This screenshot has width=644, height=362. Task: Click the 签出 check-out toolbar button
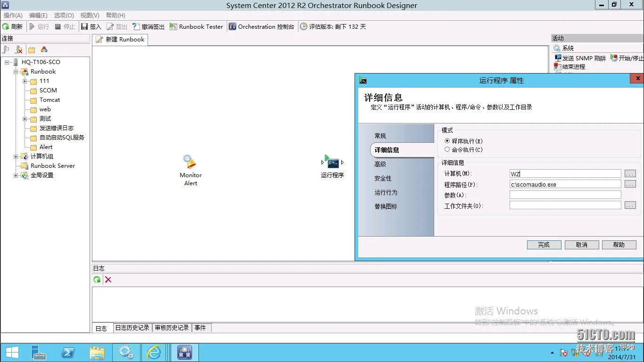tap(117, 27)
